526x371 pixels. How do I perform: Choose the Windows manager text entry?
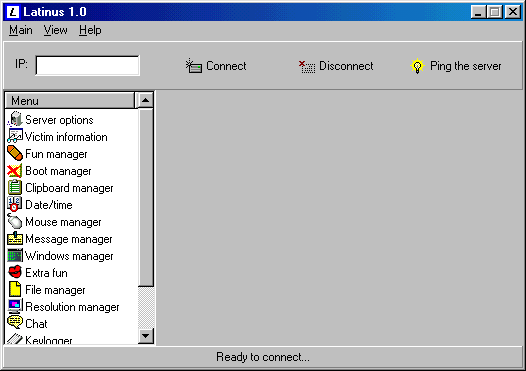pos(69,256)
